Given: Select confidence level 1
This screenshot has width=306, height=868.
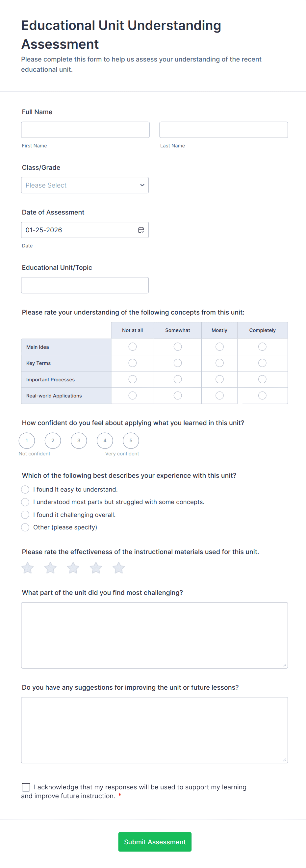Looking at the screenshot, I should point(27,440).
